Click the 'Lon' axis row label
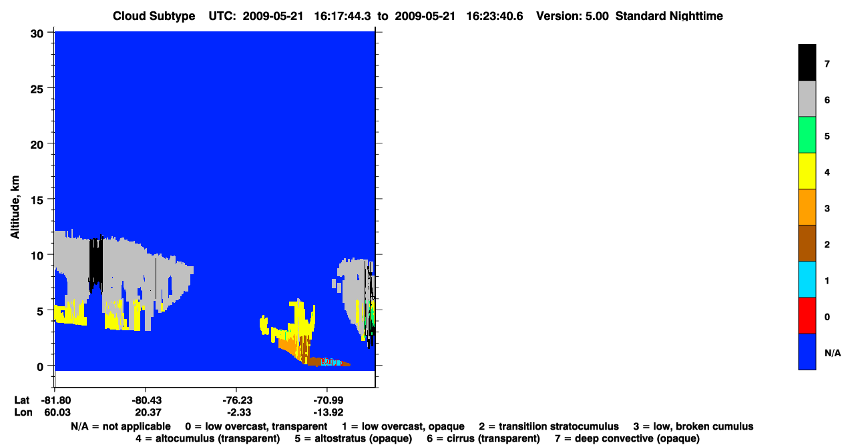The height and width of the screenshot is (445, 868). (x=22, y=412)
